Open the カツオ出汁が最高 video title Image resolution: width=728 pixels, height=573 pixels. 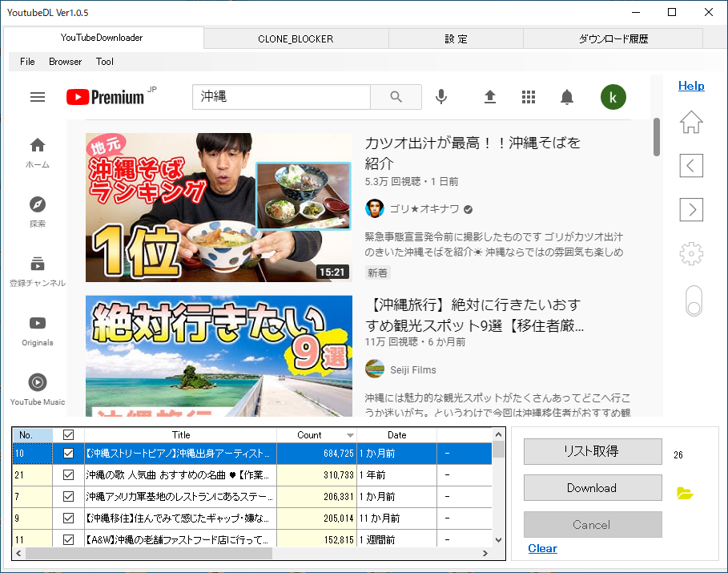tap(473, 153)
